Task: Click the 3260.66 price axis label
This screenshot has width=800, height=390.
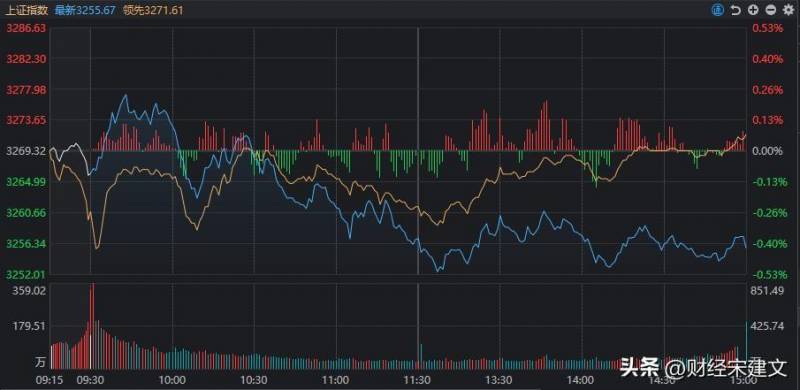Action: coord(26,213)
